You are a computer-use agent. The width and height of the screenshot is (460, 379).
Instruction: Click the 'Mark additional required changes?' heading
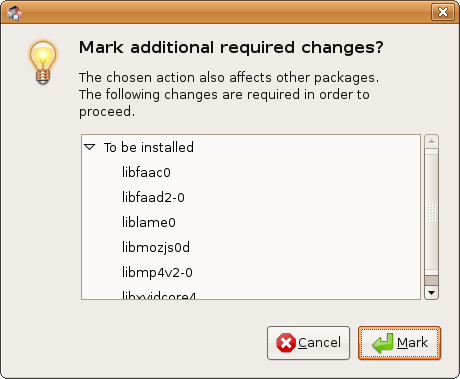point(231,47)
